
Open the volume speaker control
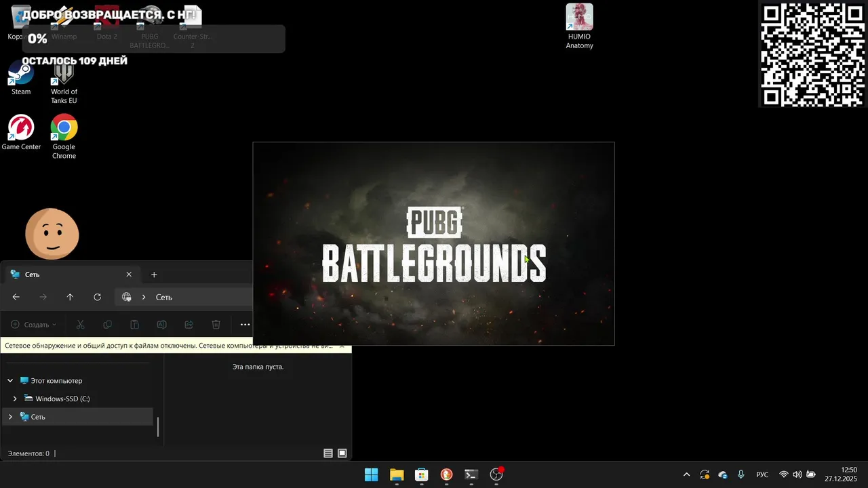click(797, 474)
